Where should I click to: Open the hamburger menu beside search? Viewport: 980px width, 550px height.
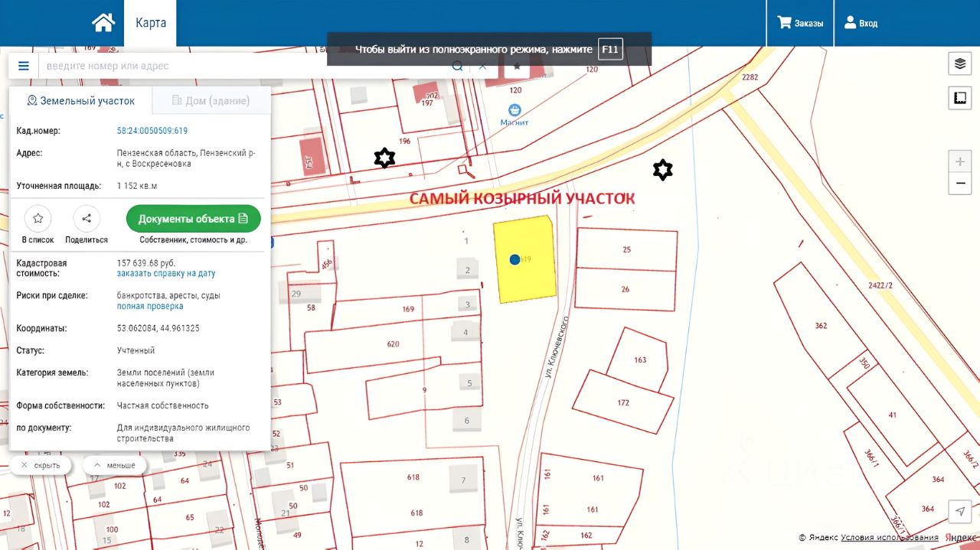(24, 66)
